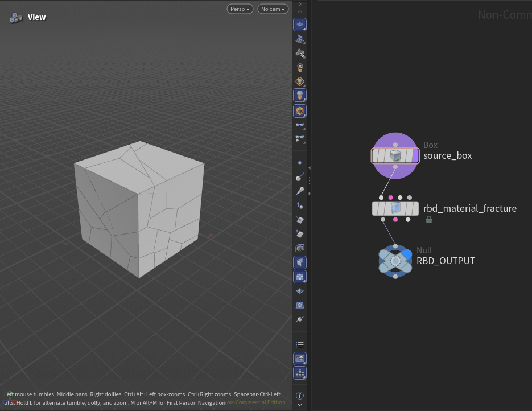Toggle the blue display flag on RBD_OUTPUT

pyautogui.click(x=407, y=253)
